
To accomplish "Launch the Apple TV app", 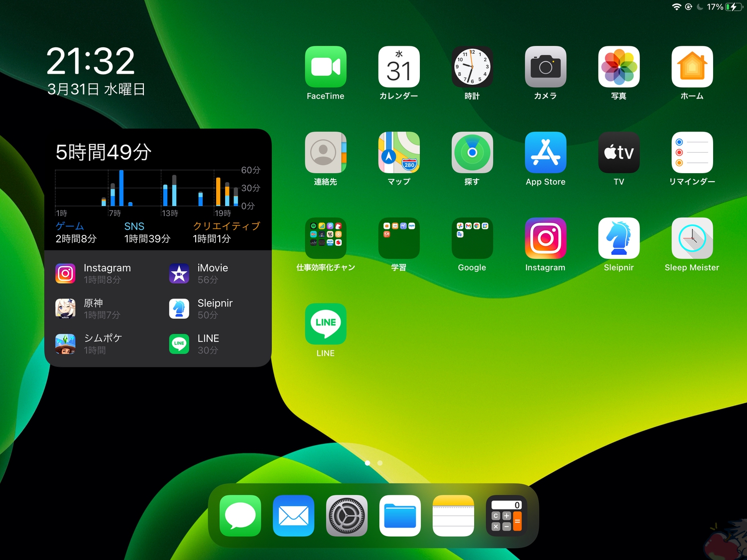I will [619, 152].
